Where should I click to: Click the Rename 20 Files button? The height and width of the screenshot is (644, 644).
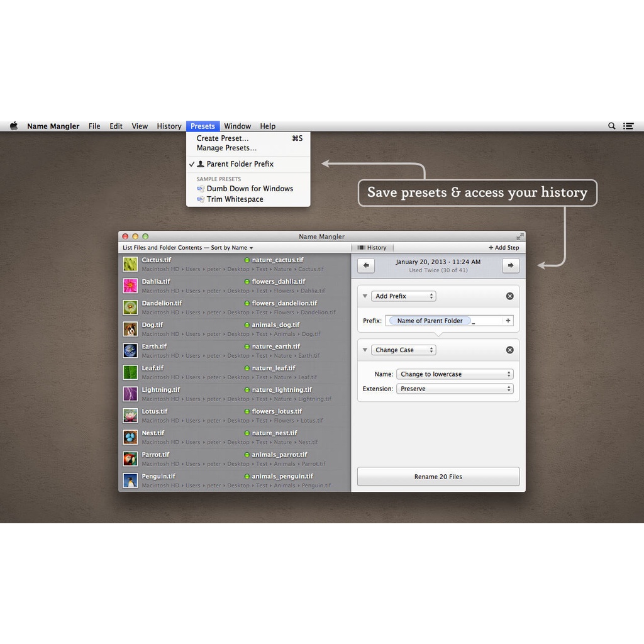tap(438, 477)
